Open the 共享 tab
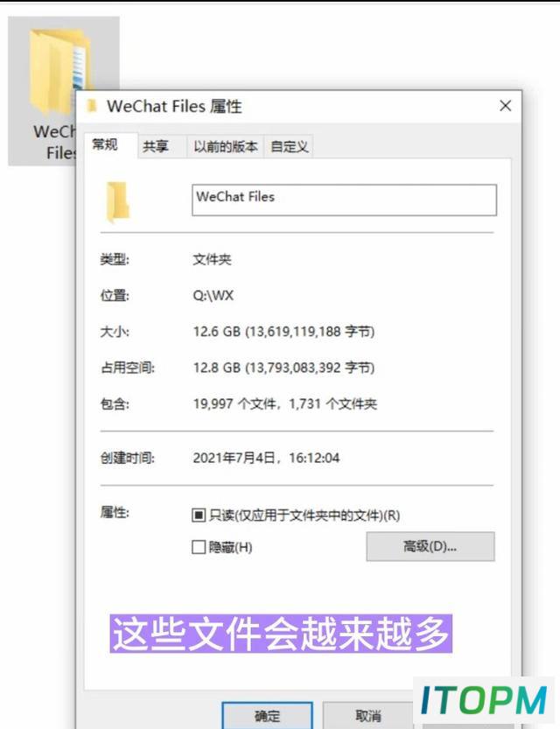 [156, 146]
